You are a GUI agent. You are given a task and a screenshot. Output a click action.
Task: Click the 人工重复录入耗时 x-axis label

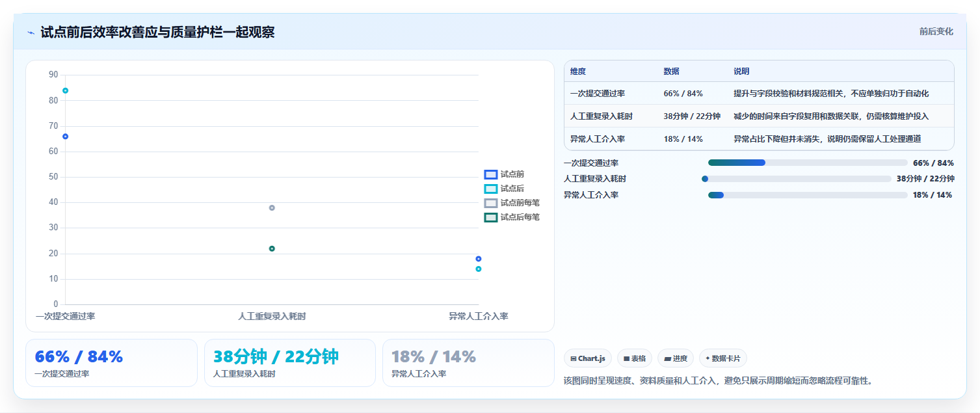(272, 316)
